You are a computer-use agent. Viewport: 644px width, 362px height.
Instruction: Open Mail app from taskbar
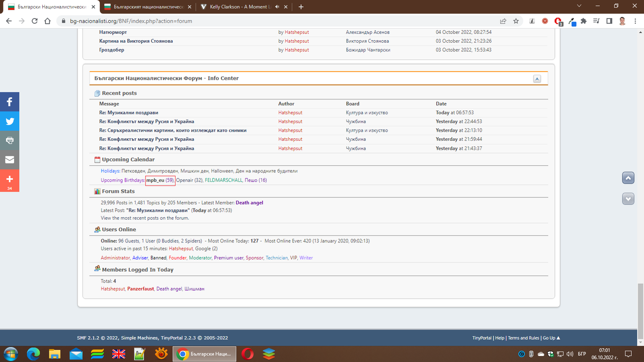(x=76, y=354)
